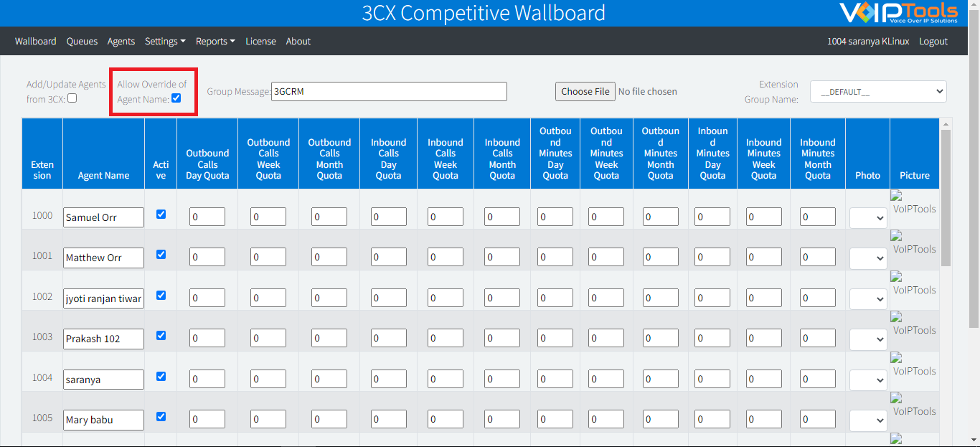Screen dimensions: 980x447
Task: Click Outbound Minutes Week Quota for extension 1001
Action: click(606, 257)
